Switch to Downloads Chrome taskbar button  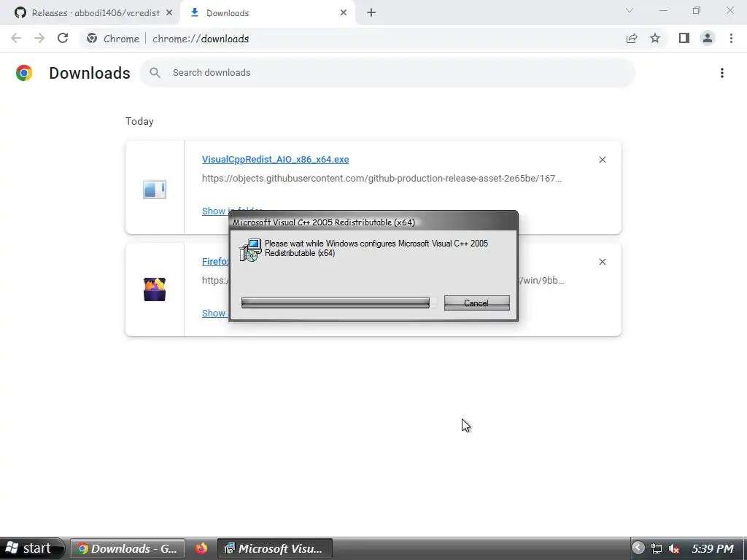point(128,548)
